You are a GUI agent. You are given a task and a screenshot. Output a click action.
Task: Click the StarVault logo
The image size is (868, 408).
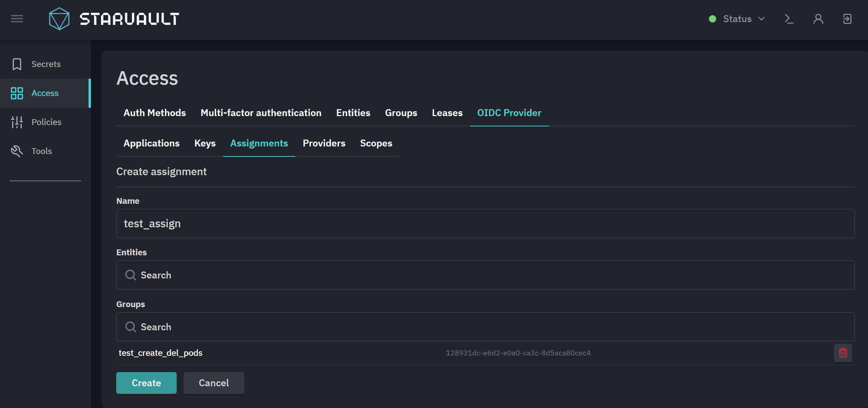[x=114, y=19]
